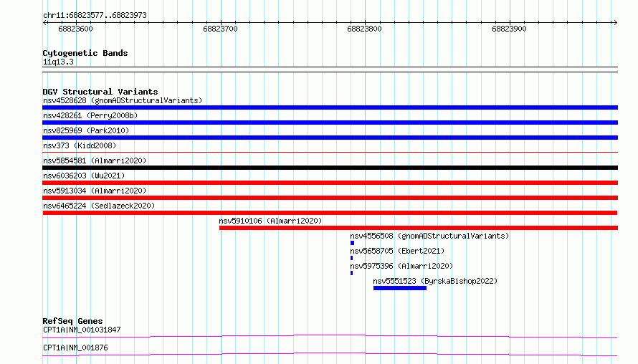Click ruler position 68823900
The height and width of the screenshot is (364, 638).
(509, 29)
